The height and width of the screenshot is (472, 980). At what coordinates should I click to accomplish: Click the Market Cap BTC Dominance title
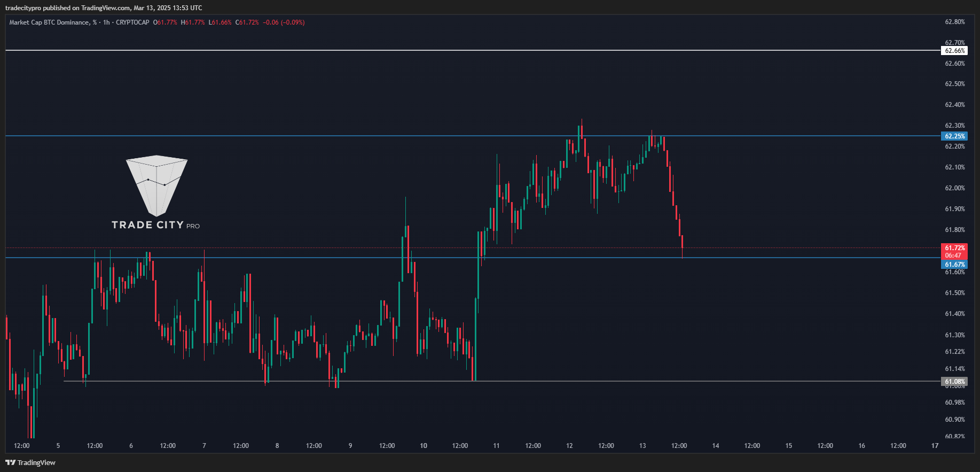click(x=53, y=22)
